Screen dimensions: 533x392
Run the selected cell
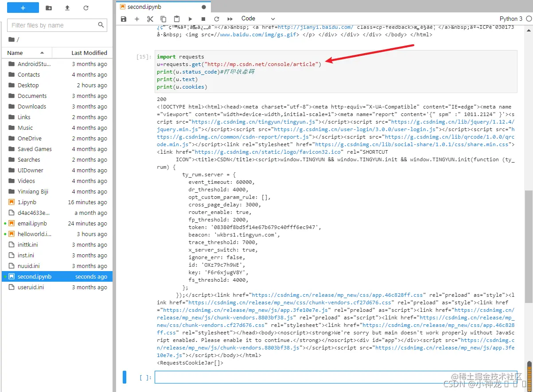[190, 19]
